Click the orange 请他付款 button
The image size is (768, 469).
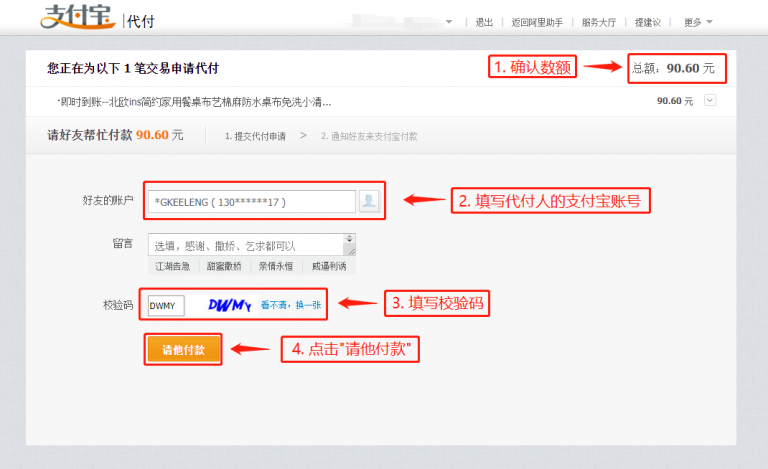tap(183, 349)
